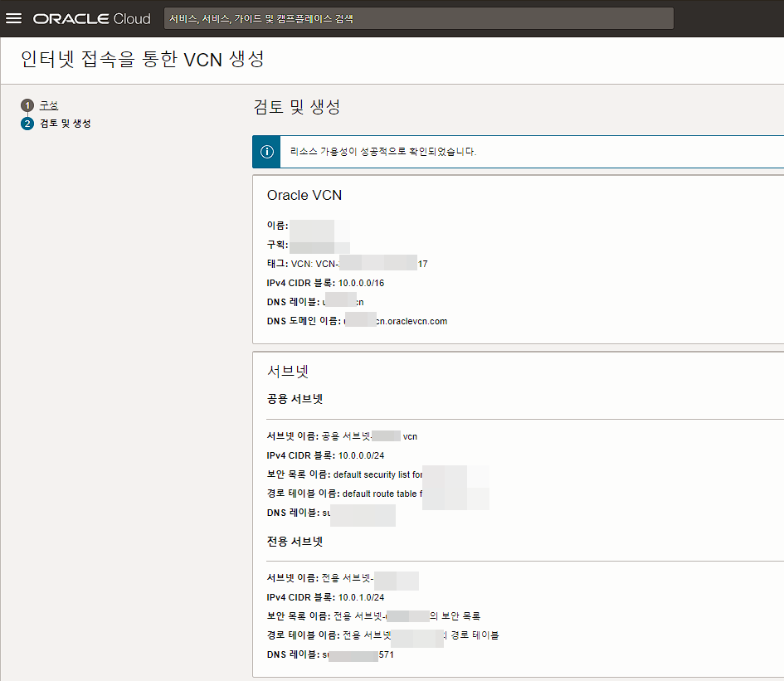
Task: Click the 서브넷 section heading
Action: click(x=287, y=373)
